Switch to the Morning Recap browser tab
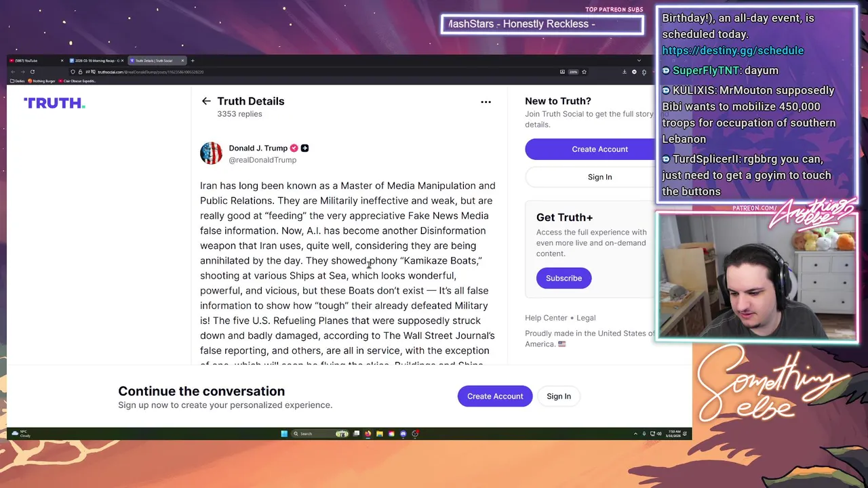The width and height of the screenshot is (868, 488). 97,60
